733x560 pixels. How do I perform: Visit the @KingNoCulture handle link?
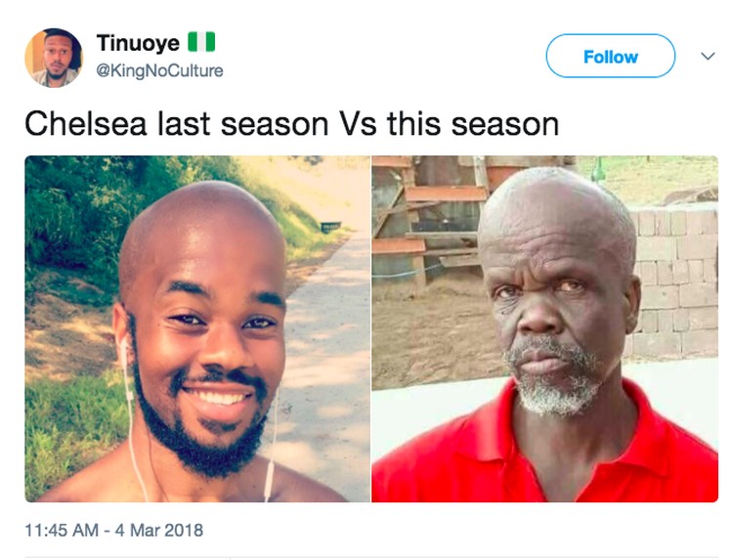tap(159, 70)
